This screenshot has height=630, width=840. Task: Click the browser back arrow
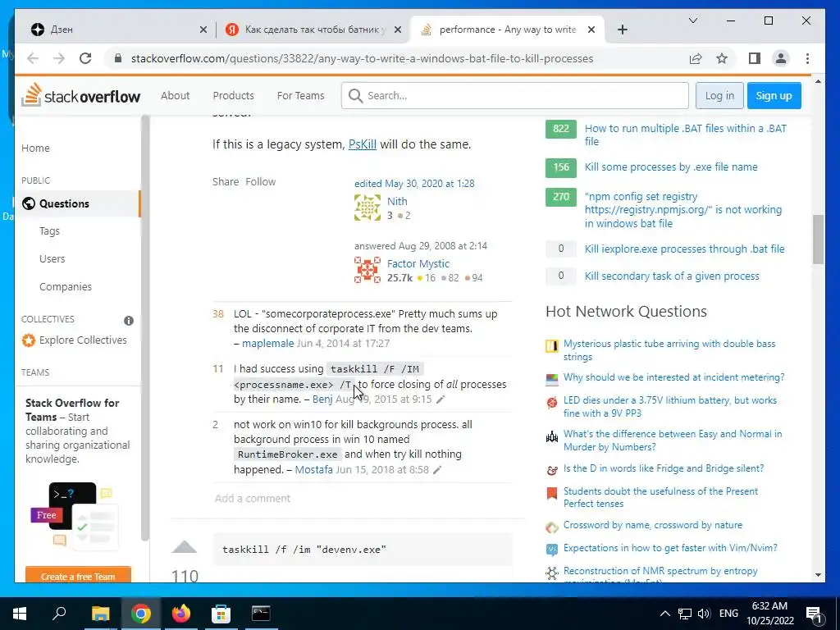(33, 58)
